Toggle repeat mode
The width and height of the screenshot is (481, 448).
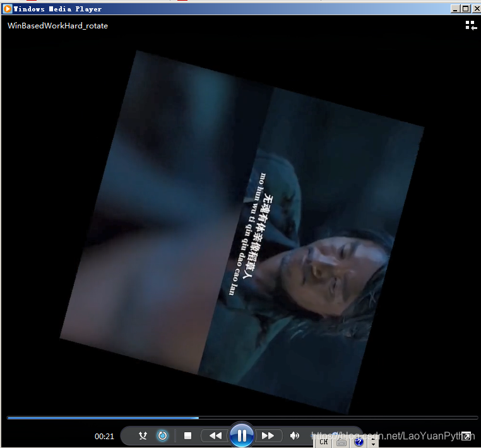pyautogui.click(x=162, y=436)
